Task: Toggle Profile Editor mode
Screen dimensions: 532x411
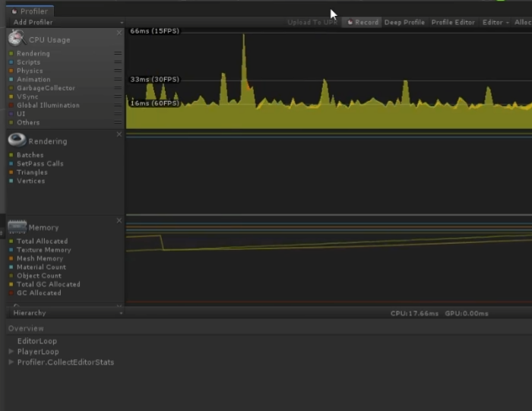Action: point(453,22)
